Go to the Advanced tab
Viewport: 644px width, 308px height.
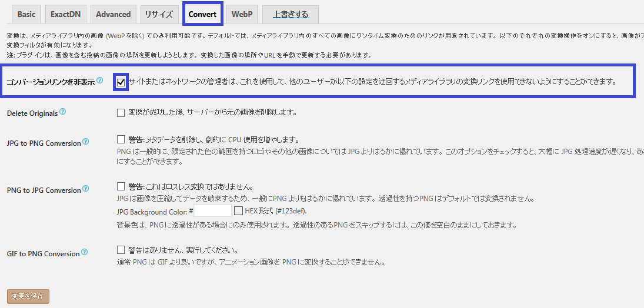click(x=113, y=14)
